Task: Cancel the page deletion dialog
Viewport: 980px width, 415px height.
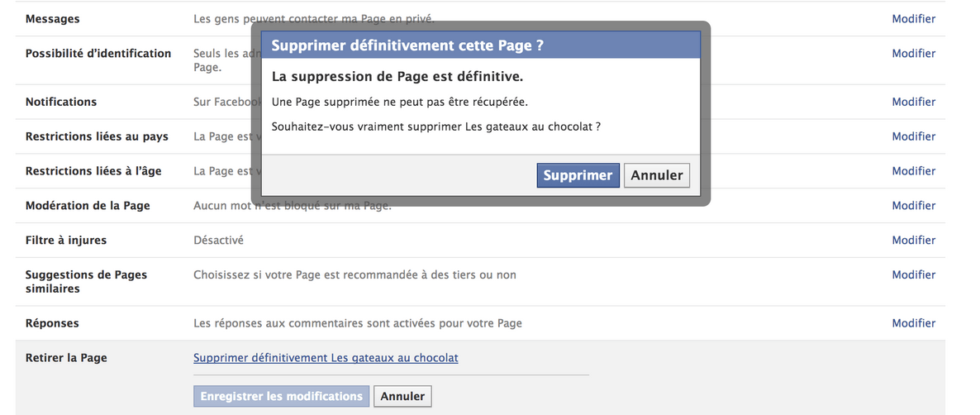Action: 657,175
